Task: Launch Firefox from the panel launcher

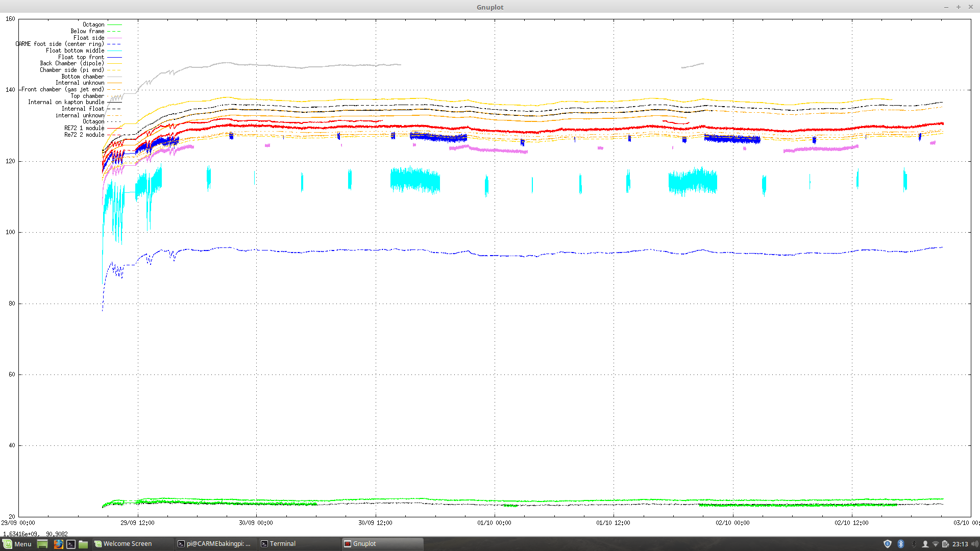Action: pyautogui.click(x=58, y=544)
